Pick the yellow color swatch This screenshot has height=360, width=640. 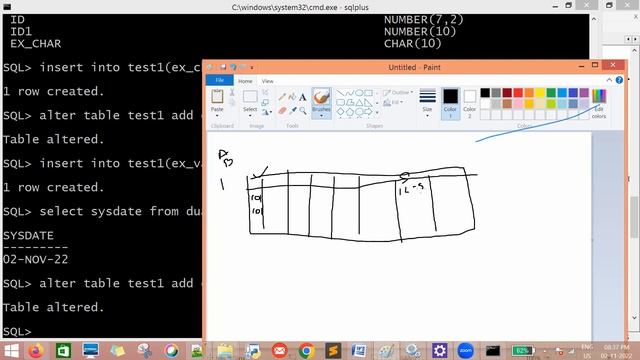point(540,93)
